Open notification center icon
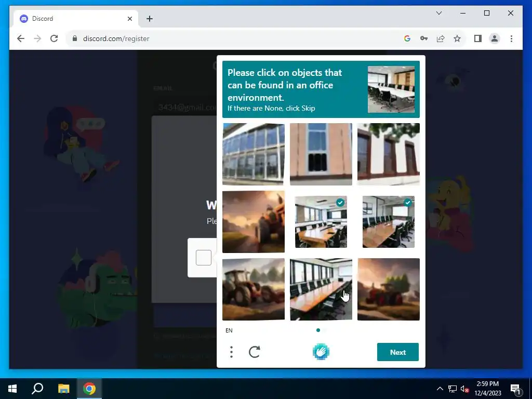This screenshot has height=399, width=532. coord(515,389)
